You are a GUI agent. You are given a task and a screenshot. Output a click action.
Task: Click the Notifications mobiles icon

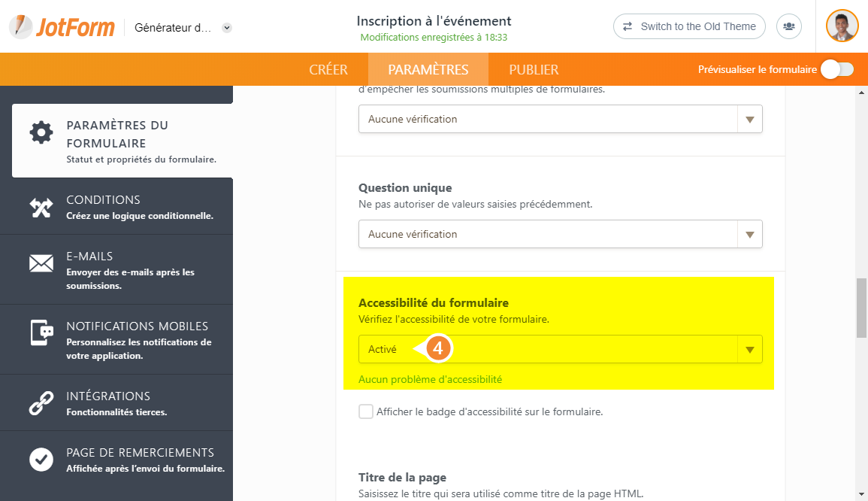pyautogui.click(x=41, y=332)
